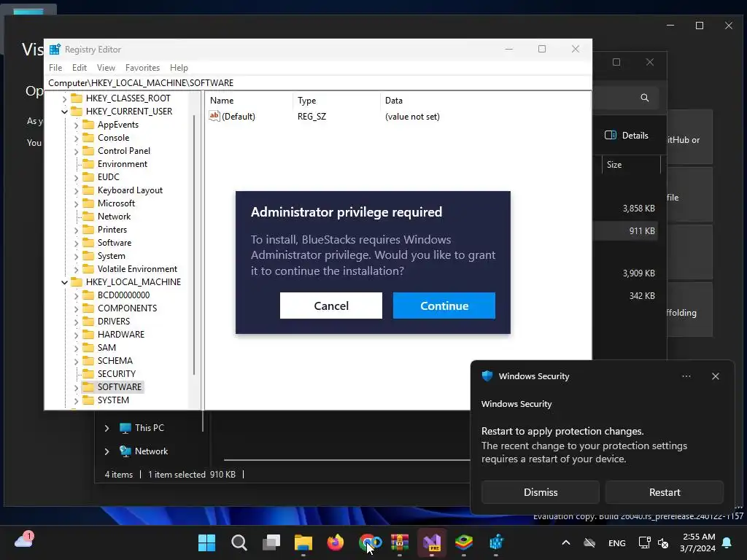Click the Size column header in File Explorer
The image size is (747, 560).
coord(631,165)
